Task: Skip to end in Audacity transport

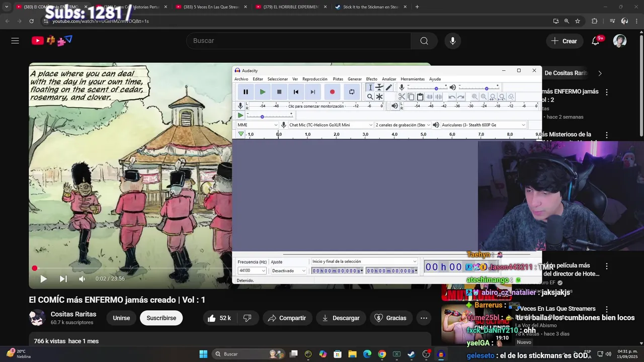Action: click(312, 92)
